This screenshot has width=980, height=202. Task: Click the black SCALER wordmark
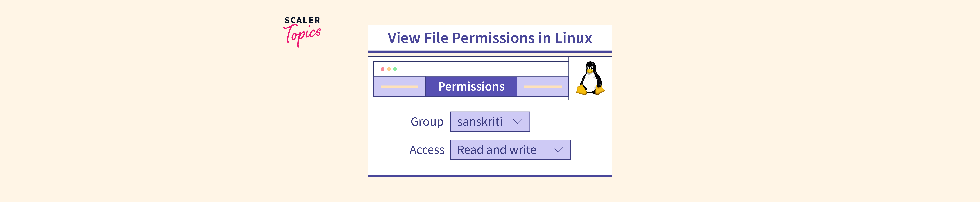pos(302,20)
